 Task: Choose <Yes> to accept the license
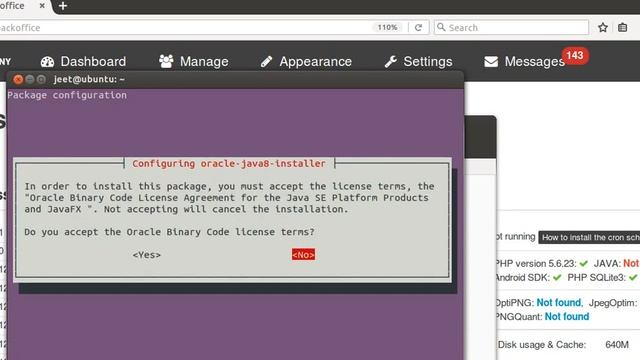click(147, 255)
